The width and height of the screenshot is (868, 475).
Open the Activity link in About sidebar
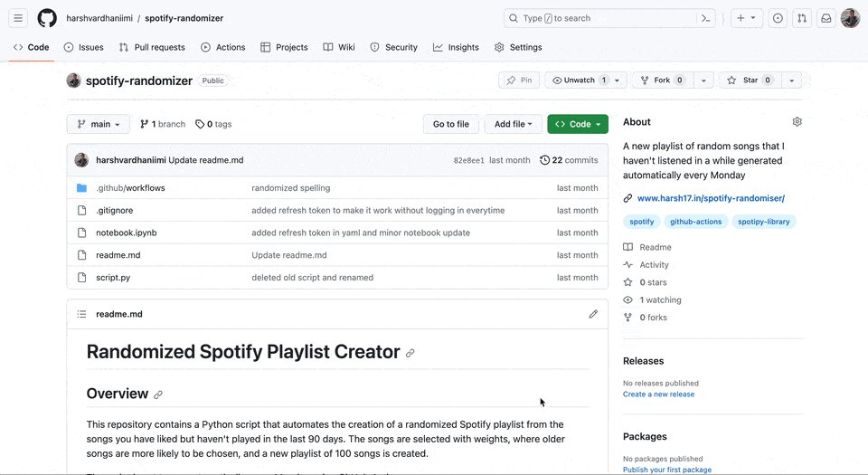click(646, 265)
